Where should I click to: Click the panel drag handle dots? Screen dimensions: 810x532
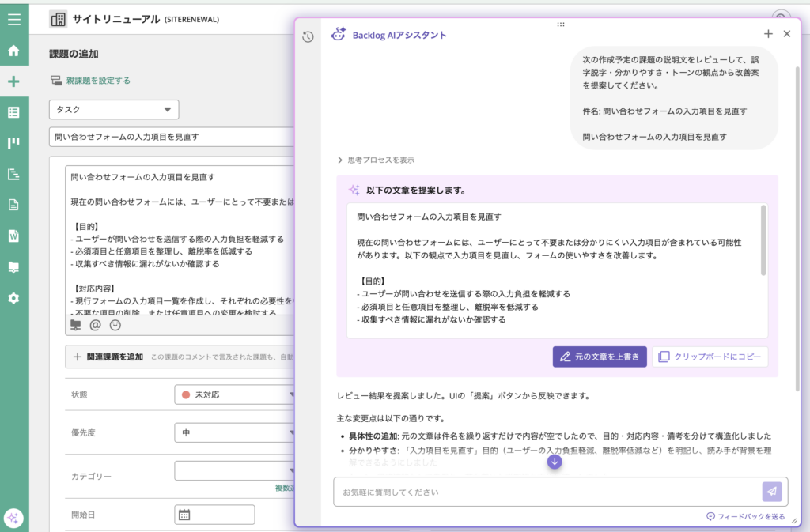561,25
